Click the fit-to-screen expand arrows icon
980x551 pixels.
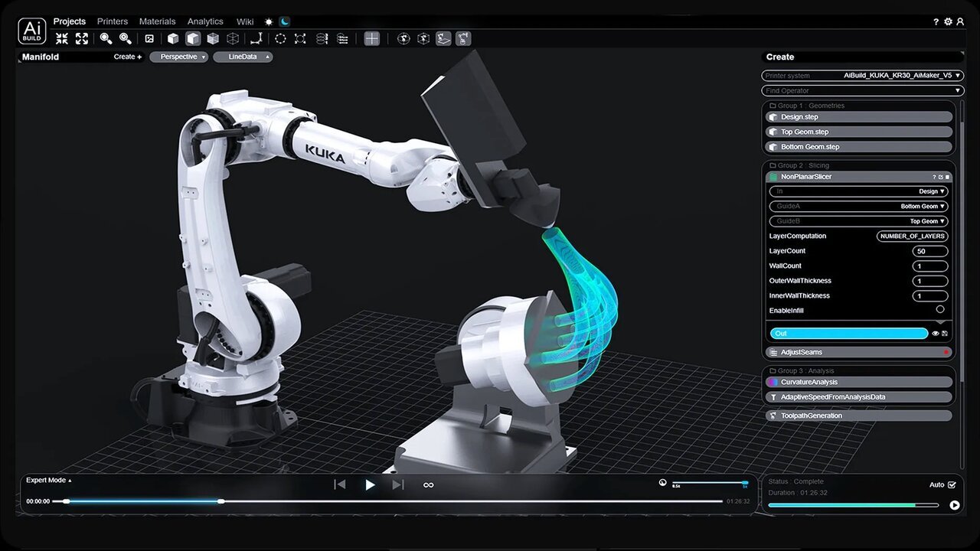(x=82, y=38)
